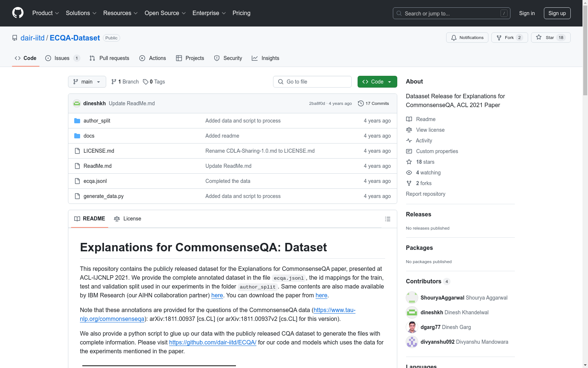This screenshot has height=368, width=588.
Task: Click the commits history clock icon
Action: coord(361,103)
